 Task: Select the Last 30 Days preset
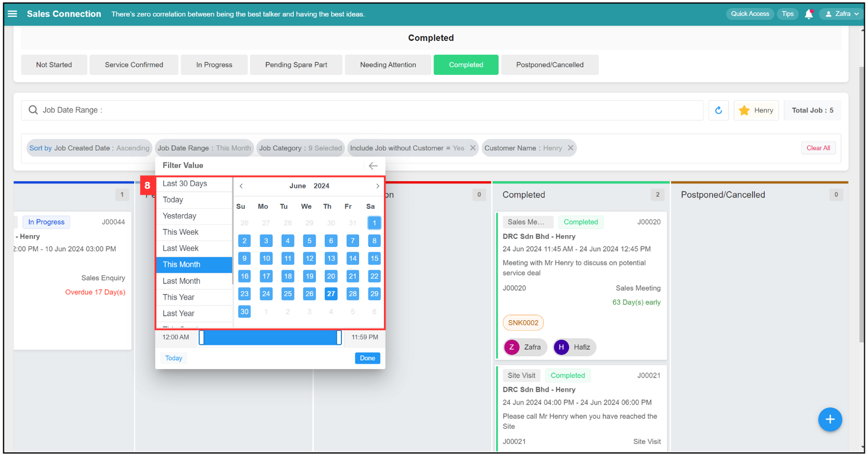194,183
